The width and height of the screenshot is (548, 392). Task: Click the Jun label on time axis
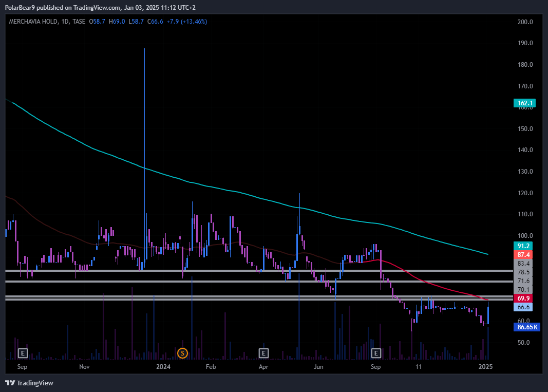pos(318,367)
